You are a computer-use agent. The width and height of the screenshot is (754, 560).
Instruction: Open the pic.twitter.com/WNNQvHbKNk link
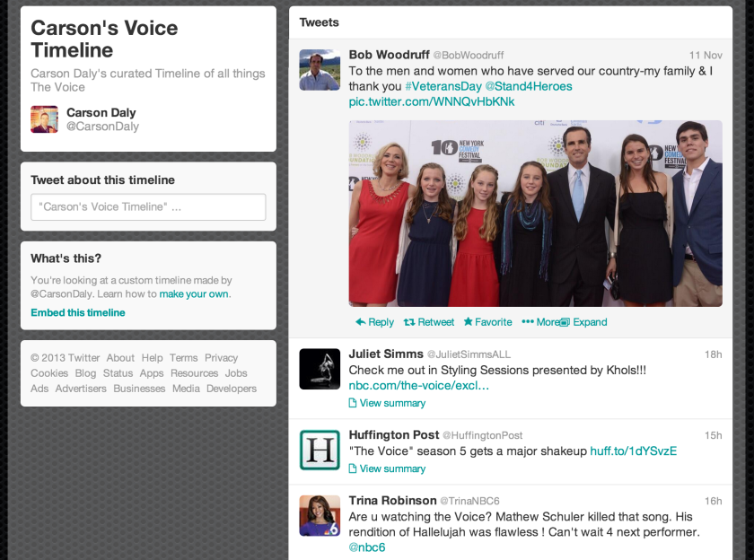pyautogui.click(x=432, y=102)
